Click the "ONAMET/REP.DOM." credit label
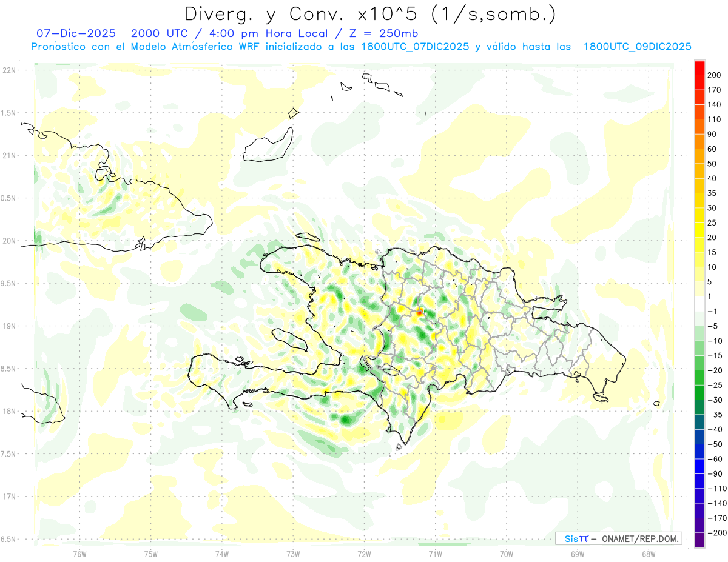Viewport: 728px width, 562px height. (x=639, y=538)
